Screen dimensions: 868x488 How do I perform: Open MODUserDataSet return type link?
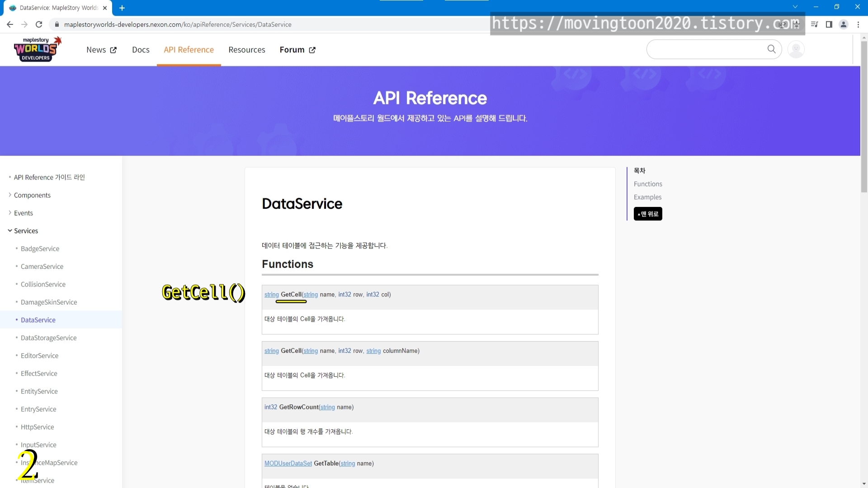point(288,464)
